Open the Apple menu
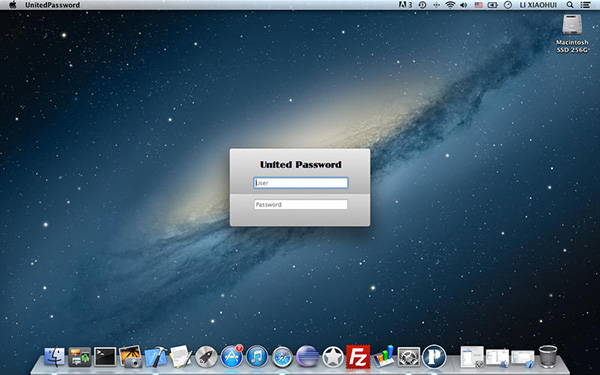 (x=13, y=5)
